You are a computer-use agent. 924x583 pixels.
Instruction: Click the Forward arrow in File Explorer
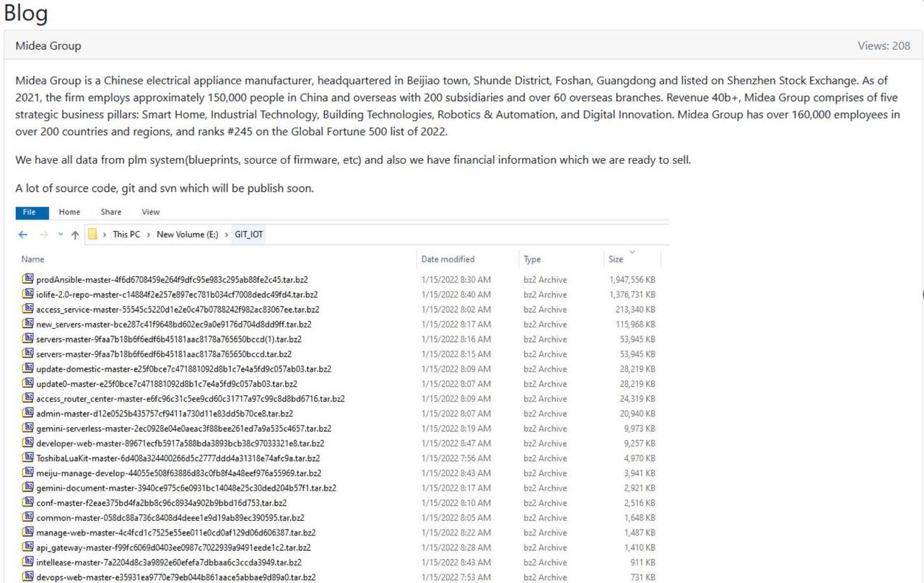point(43,234)
